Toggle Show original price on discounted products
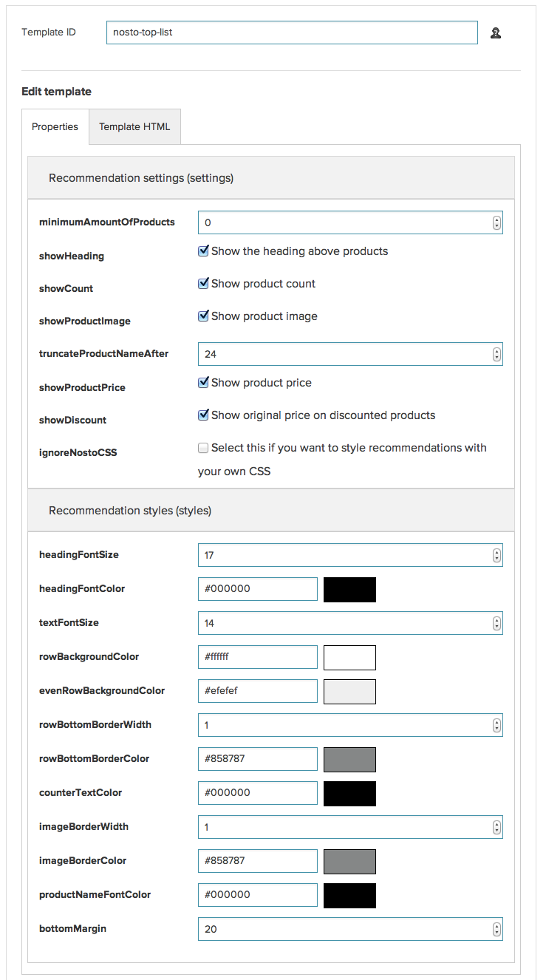The image size is (546, 980). click(x=203, y=415)
